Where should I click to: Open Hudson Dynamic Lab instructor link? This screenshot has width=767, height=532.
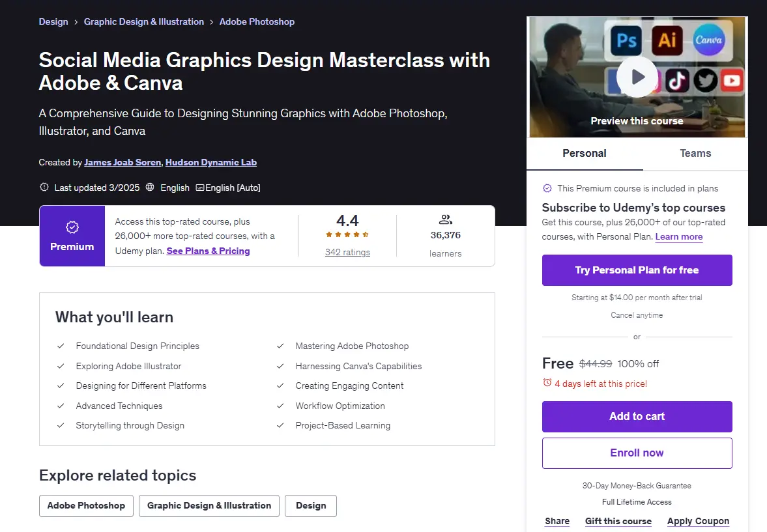tap(211, 162)
